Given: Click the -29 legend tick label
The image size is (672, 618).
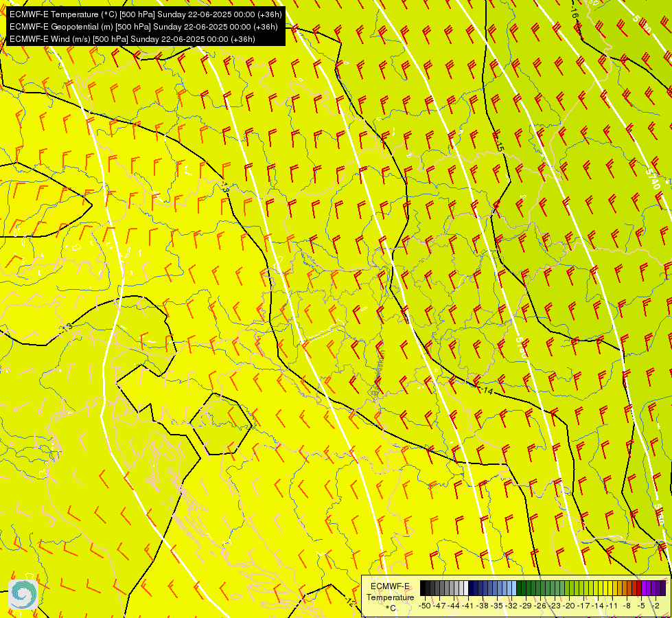Looking at the screenshot, I should point(526,606).
